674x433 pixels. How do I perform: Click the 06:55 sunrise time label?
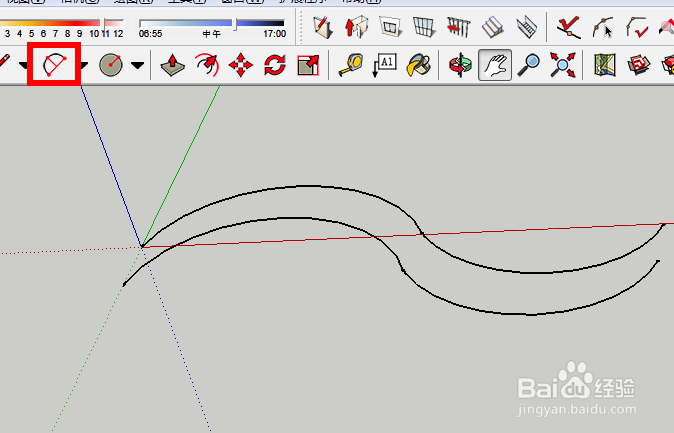tap(150, 34)
